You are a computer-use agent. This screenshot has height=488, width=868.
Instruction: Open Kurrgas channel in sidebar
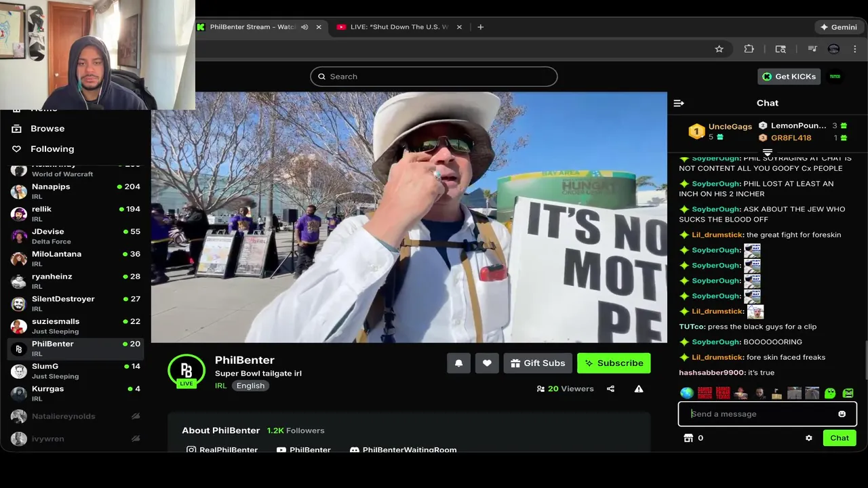[76, 393]
